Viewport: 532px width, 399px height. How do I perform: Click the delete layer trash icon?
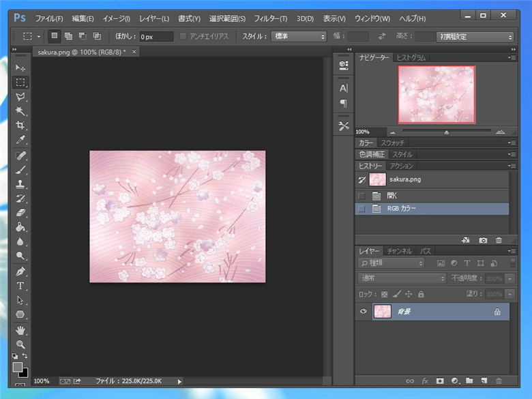tap(499, 381)
